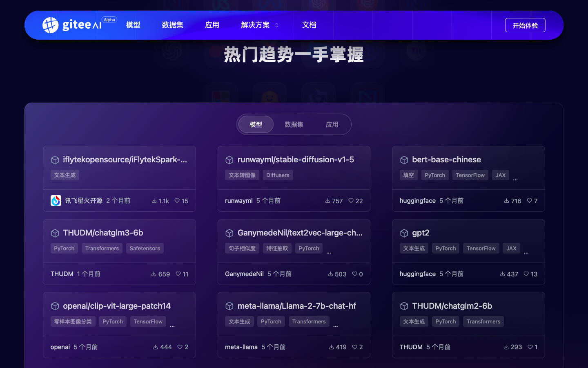Click the heart icon showing 11 likes
This screenshot has width=588, height=368.
tap(178, 274)
